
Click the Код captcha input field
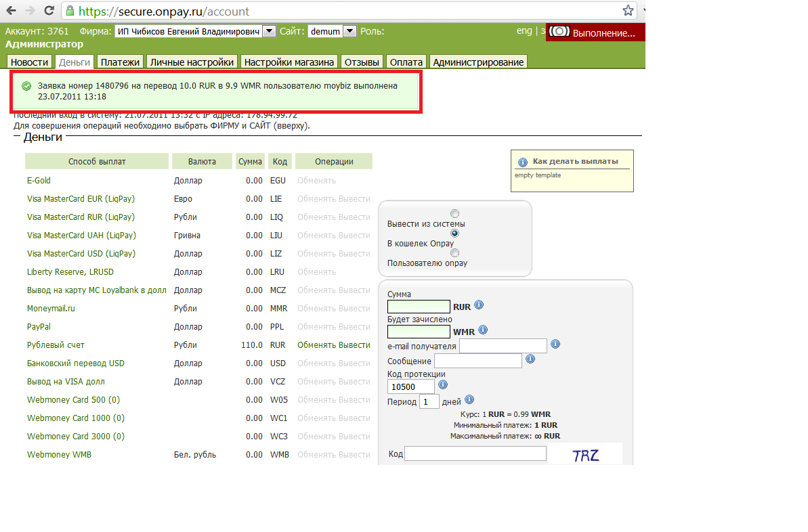(x=475, y=453)
